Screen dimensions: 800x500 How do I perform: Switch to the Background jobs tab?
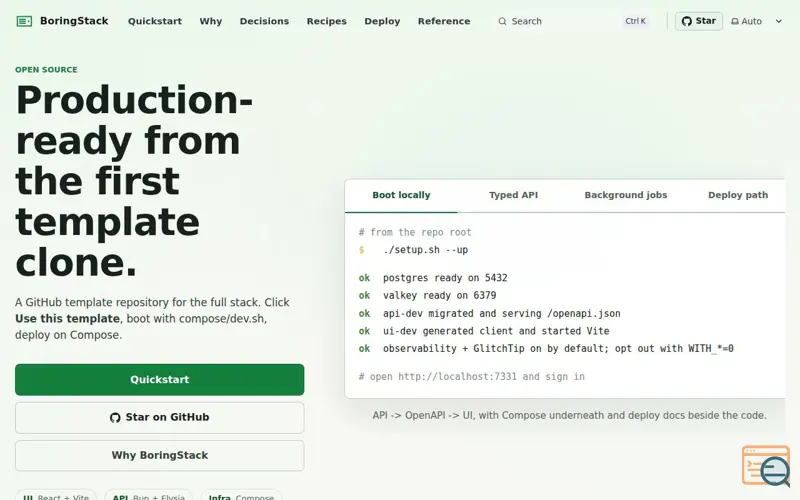coord(626,195)
